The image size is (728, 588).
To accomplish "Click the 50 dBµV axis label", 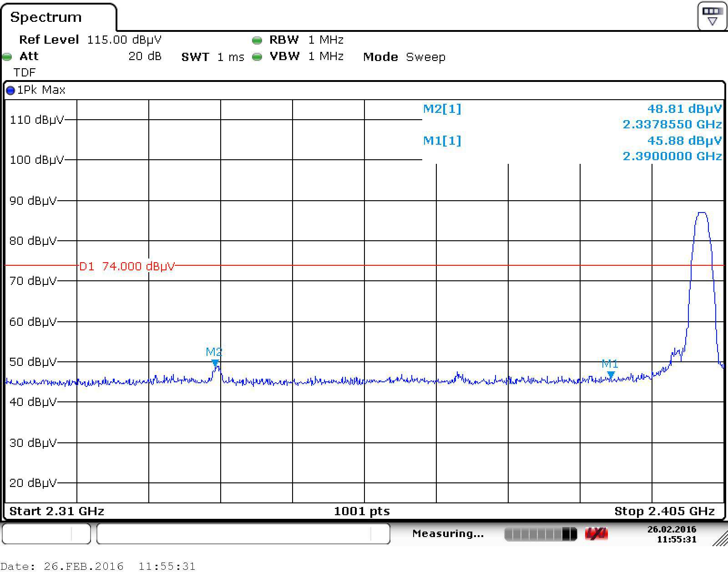I will [x=33, y=362].
